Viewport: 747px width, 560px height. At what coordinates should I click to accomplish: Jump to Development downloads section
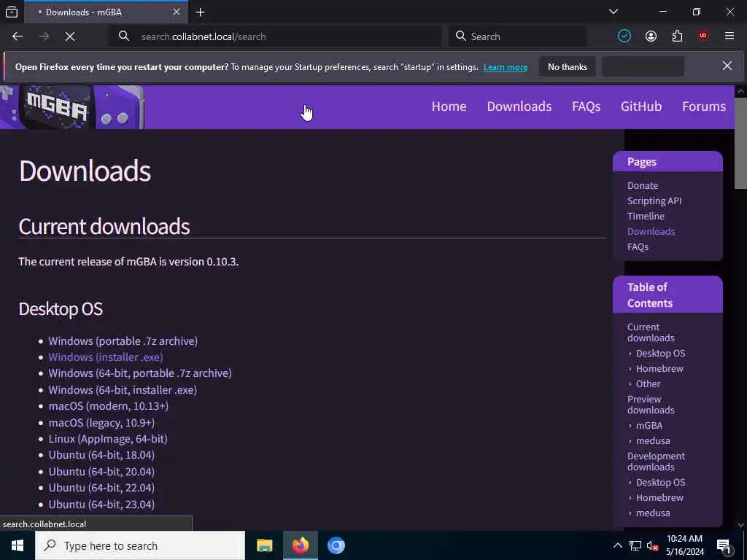(x=656, y=462)
